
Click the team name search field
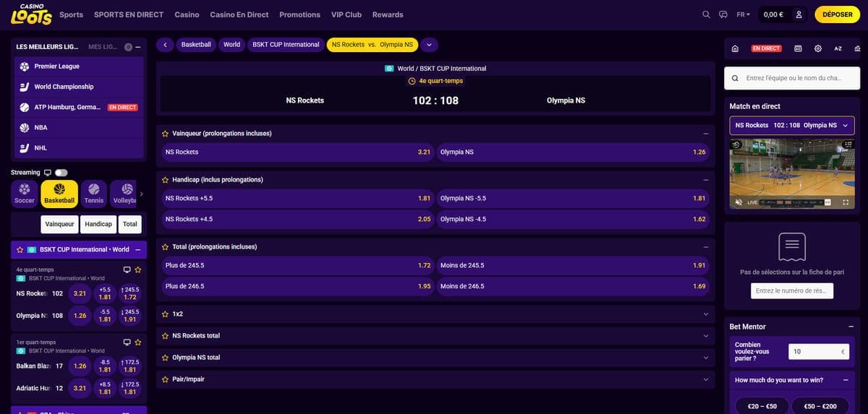[792, 78]
